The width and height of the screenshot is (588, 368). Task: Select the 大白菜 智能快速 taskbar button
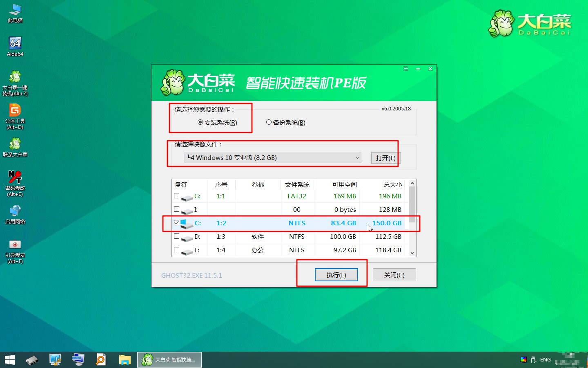click(169, 359)
